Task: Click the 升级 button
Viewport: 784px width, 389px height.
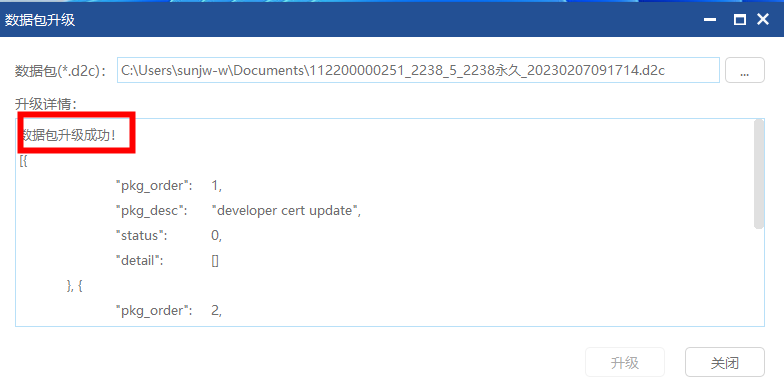Action: (625, 362)
